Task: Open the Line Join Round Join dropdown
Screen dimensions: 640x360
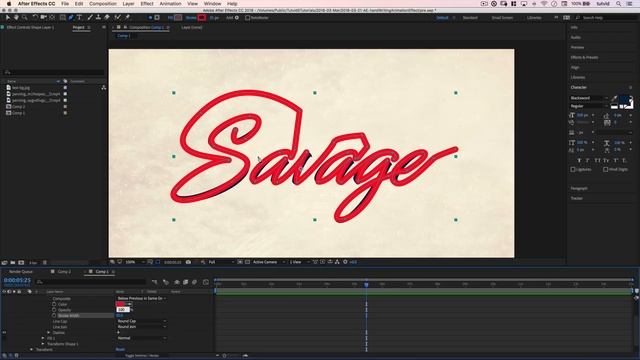Action: tap(141, 327)
